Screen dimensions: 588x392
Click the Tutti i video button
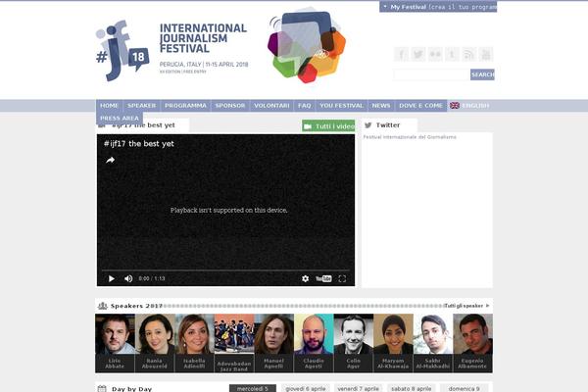328,126
